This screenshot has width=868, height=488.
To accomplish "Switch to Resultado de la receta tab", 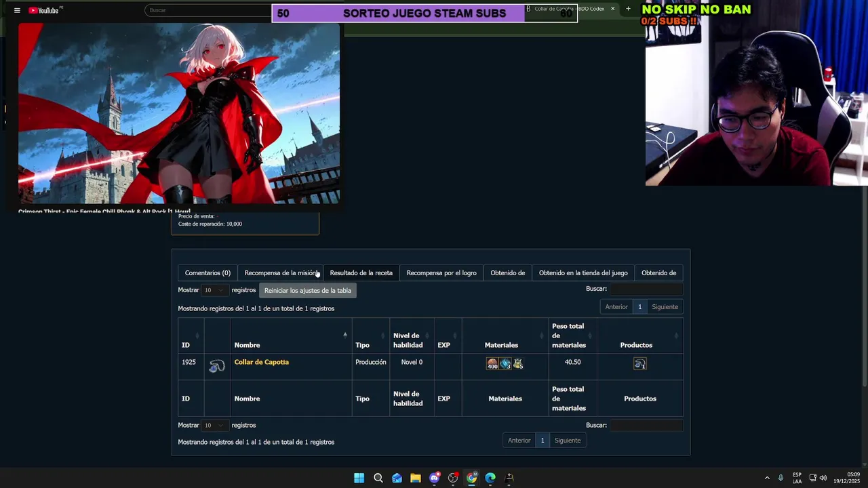I will (x=361, y=273).
